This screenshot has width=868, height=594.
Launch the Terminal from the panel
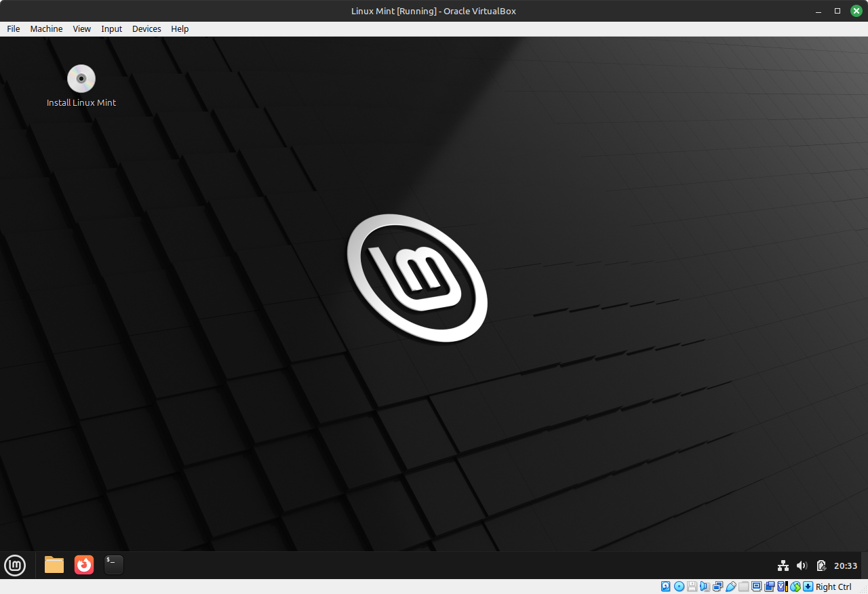click(114, 565)
